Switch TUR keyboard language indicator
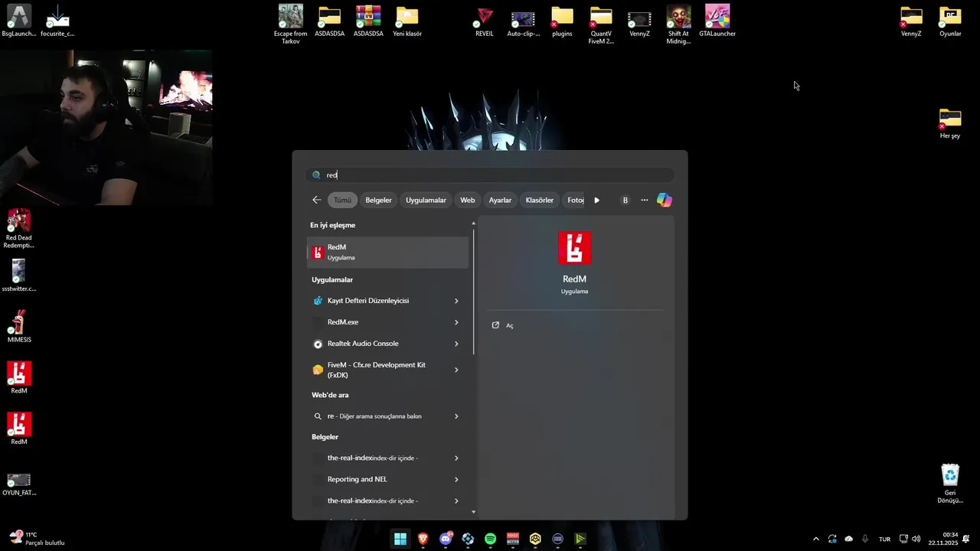Viewport: 980px width, 551px height. 884,539
